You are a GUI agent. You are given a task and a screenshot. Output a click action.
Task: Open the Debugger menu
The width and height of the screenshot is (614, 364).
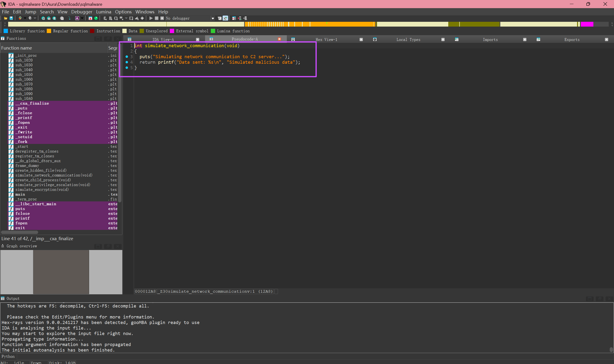click(x=82, y=12)
